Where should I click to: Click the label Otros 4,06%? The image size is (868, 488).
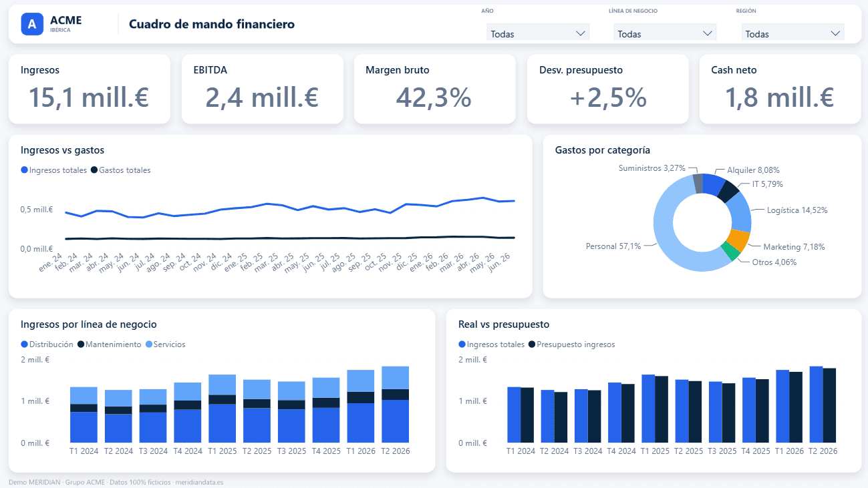[774, 262]
